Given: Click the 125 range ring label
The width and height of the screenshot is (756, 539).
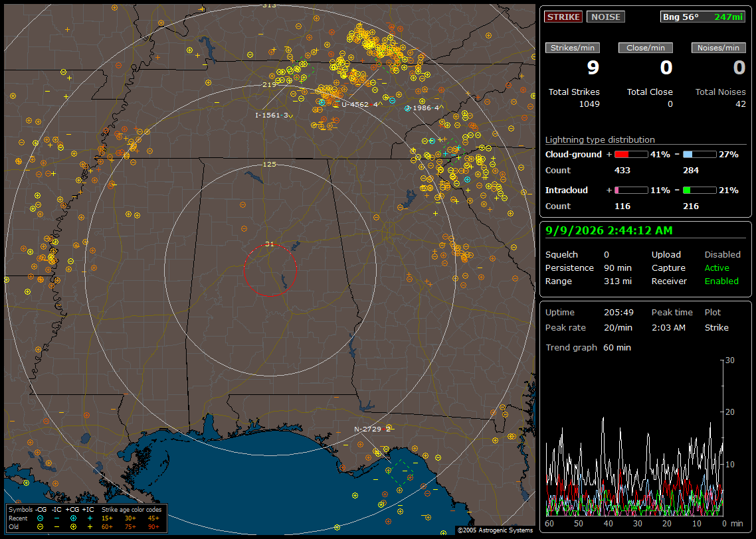Looking at the screenshot, I should click(x=270, y=164).
